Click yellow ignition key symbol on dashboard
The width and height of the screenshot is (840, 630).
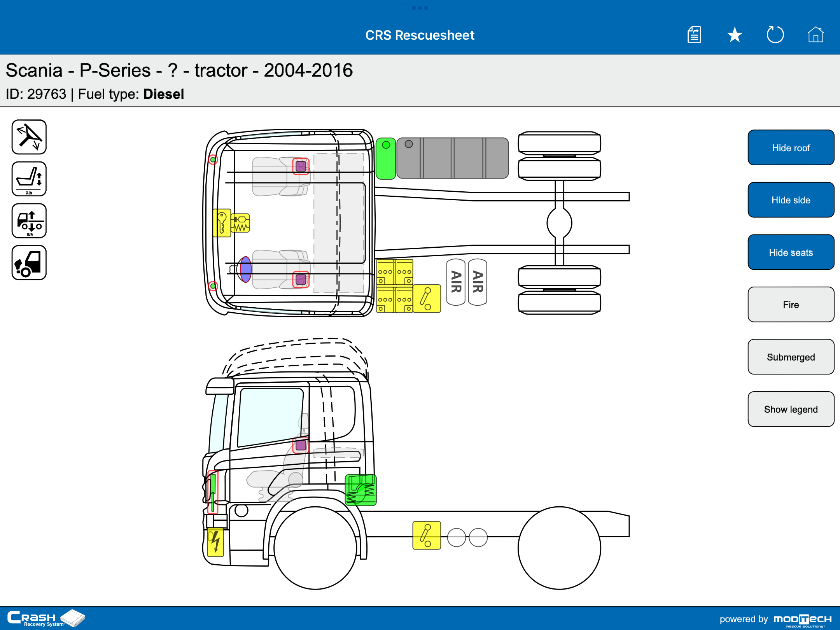(222, 223)
